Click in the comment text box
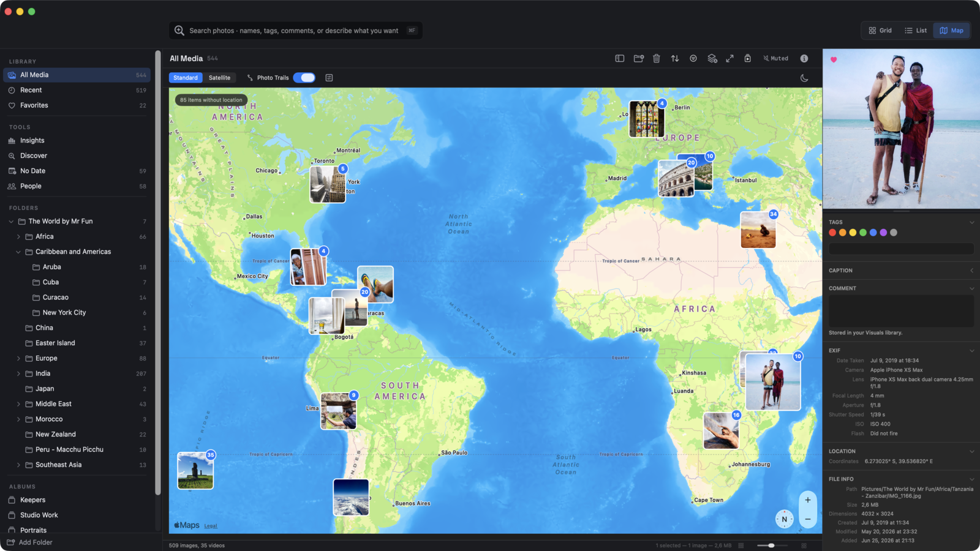 (901, 311)
